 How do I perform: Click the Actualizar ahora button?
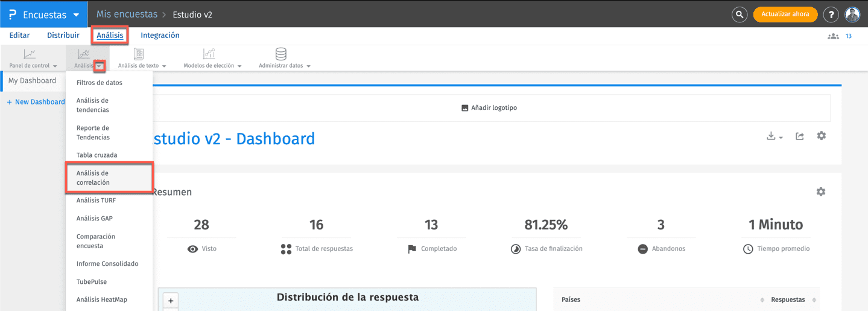click(x=785, y=14)
